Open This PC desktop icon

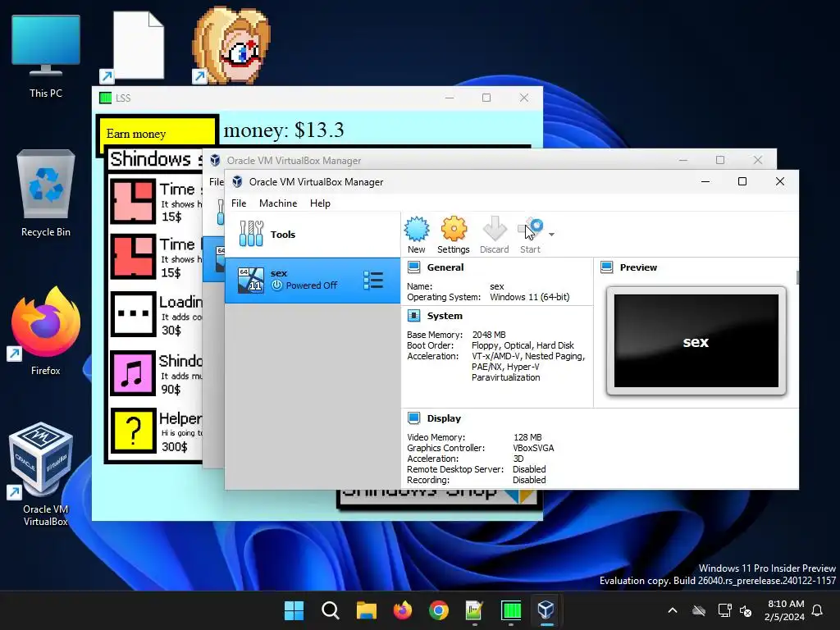click(x=46, y=57)
